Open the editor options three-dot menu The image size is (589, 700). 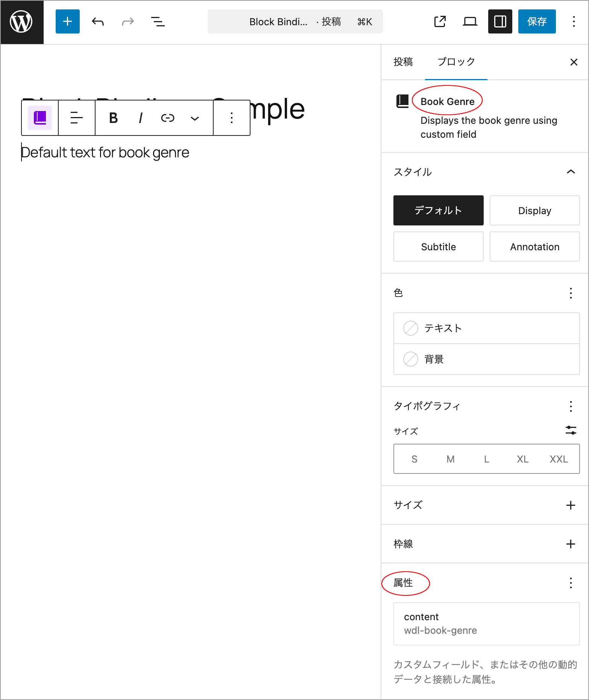click(574, 21)
